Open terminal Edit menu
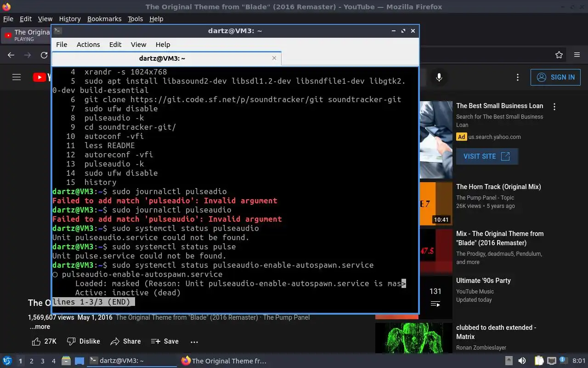This screenshot has width=588, height=368. pyautogui.click(x=115, y=45)
